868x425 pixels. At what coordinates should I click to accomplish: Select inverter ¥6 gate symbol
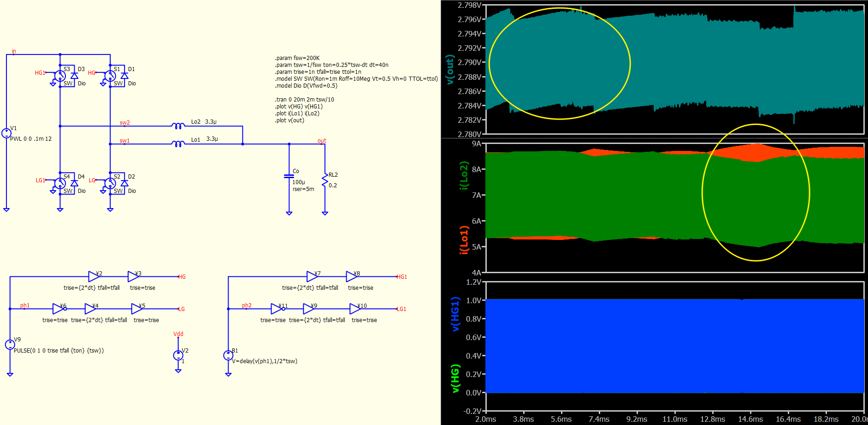[59, 309]
